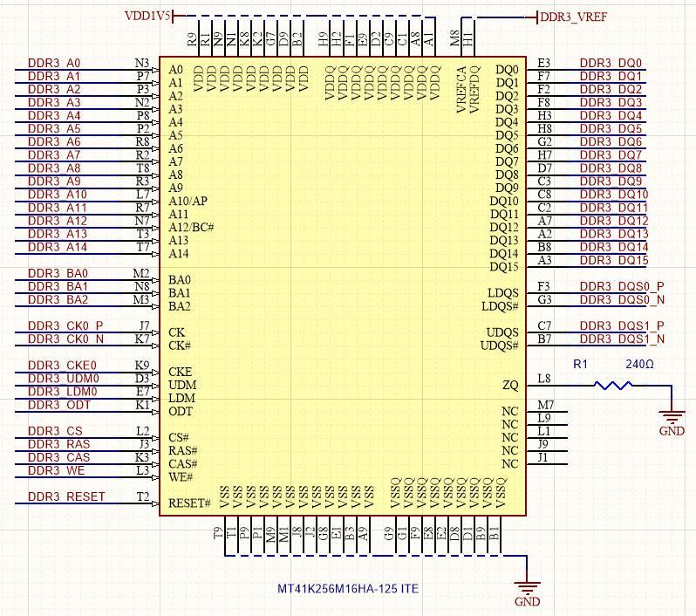
Task: Select the DDR3_CAS net label
Action: coord(59,457)
